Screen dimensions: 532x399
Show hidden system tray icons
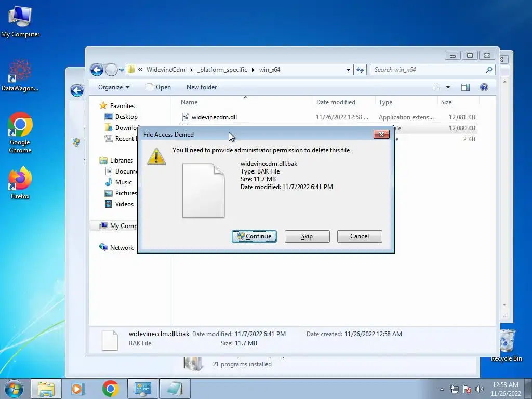pyautogui.click(x=442, y=389)
